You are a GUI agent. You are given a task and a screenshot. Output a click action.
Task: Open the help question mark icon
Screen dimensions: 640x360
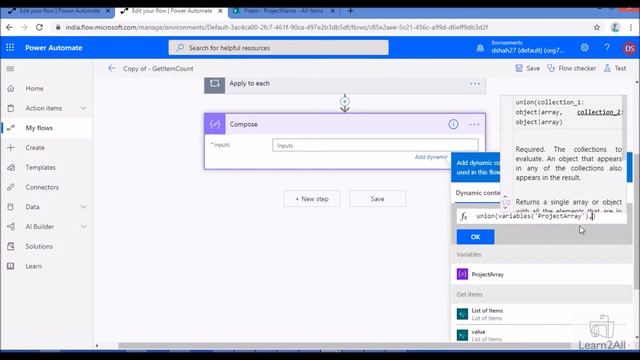[x=607, y=48]
